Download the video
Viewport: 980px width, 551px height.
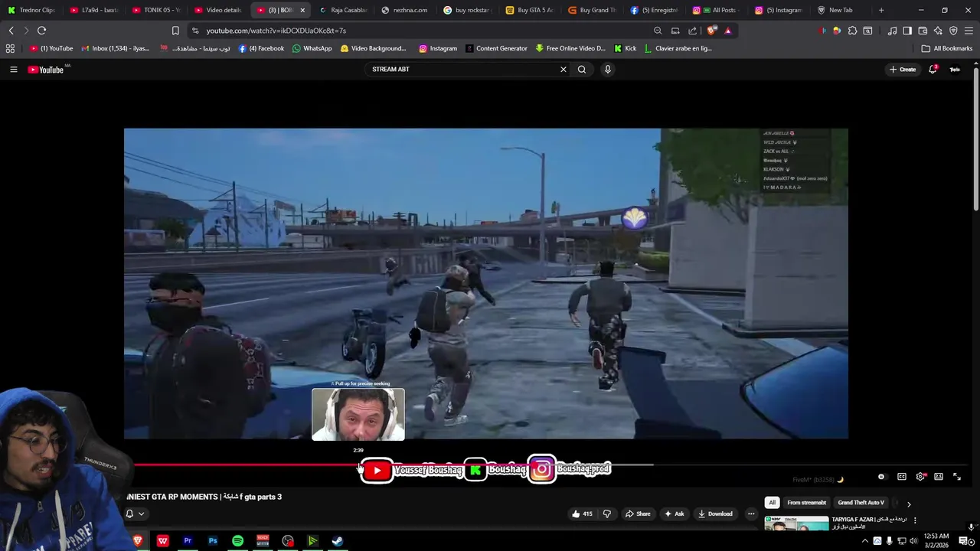point(715,514)
